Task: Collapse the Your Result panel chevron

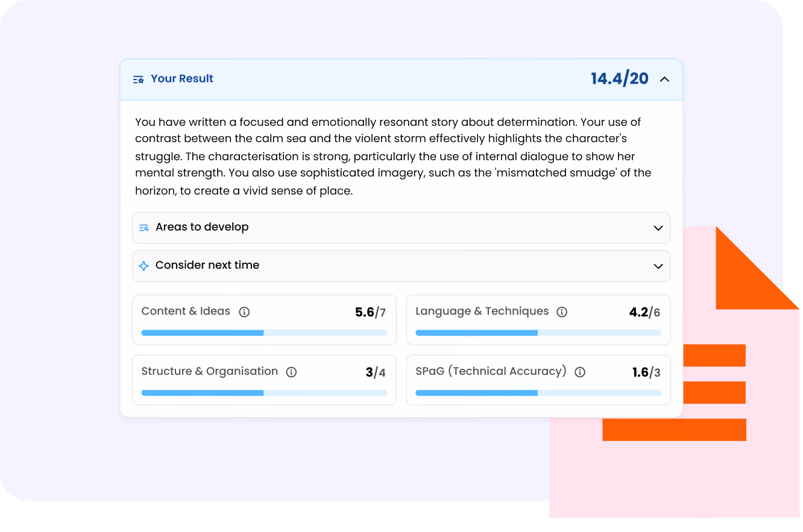Action: pos(664,79)
